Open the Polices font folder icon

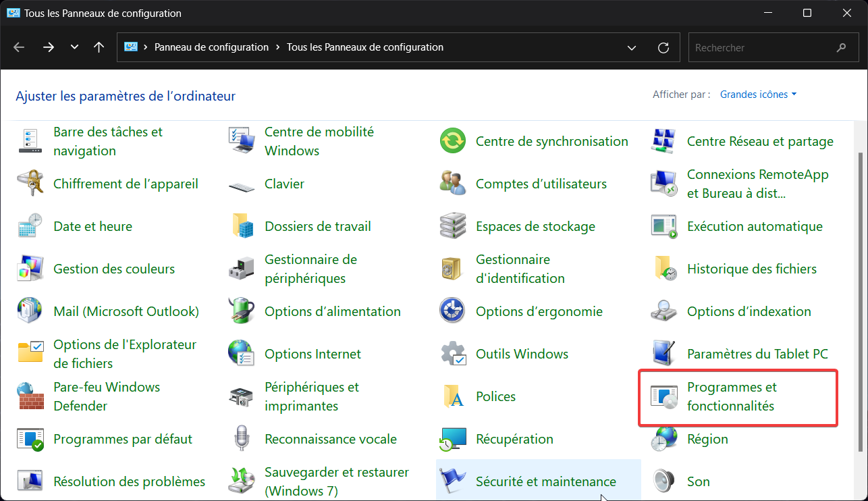(x=452, y=396)
